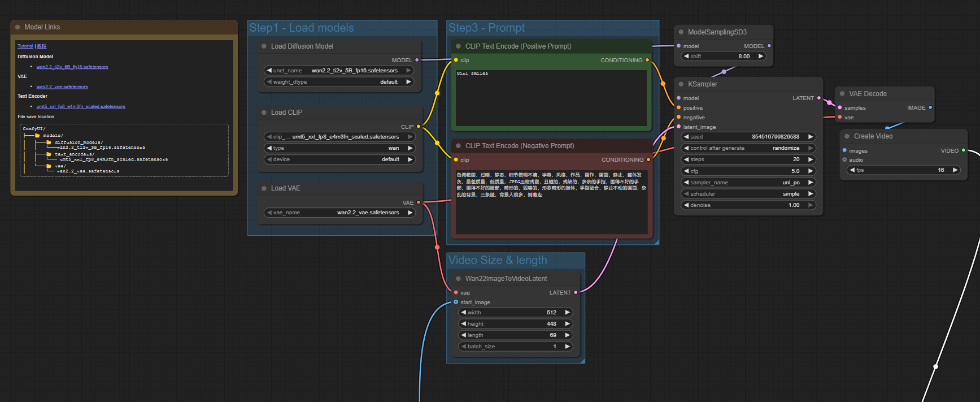Click the KSampler positive input port

coord(678,107)
